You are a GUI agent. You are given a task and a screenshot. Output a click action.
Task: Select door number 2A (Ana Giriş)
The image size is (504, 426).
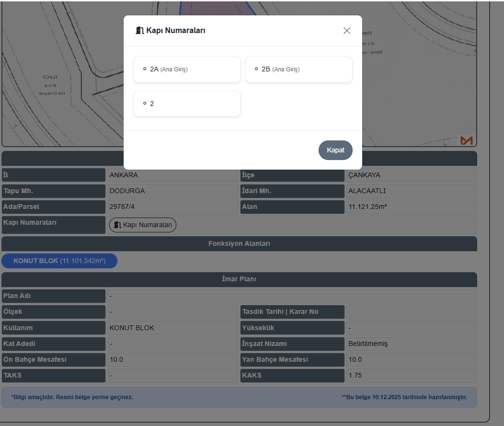click(x=187, y=69)
